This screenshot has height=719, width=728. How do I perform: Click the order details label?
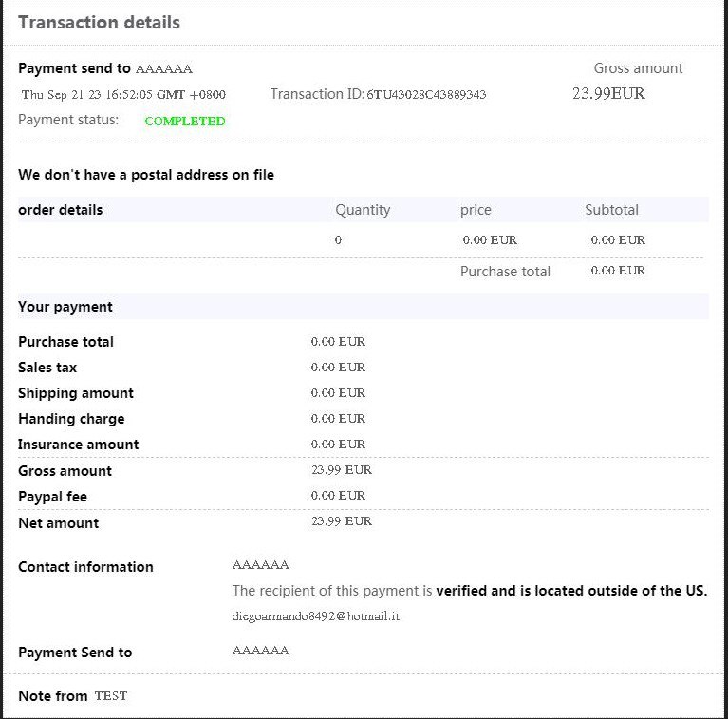click(x=61, y=210)
